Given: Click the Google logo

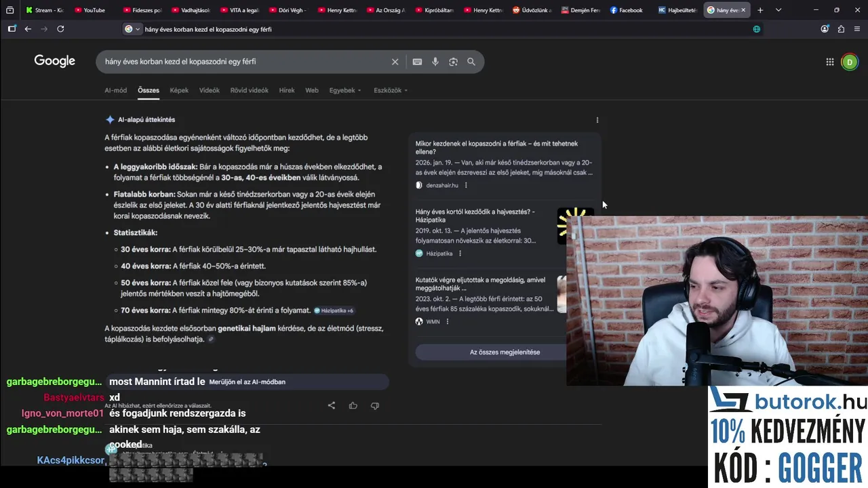Looking at the screenshot, I should point(55,61).
